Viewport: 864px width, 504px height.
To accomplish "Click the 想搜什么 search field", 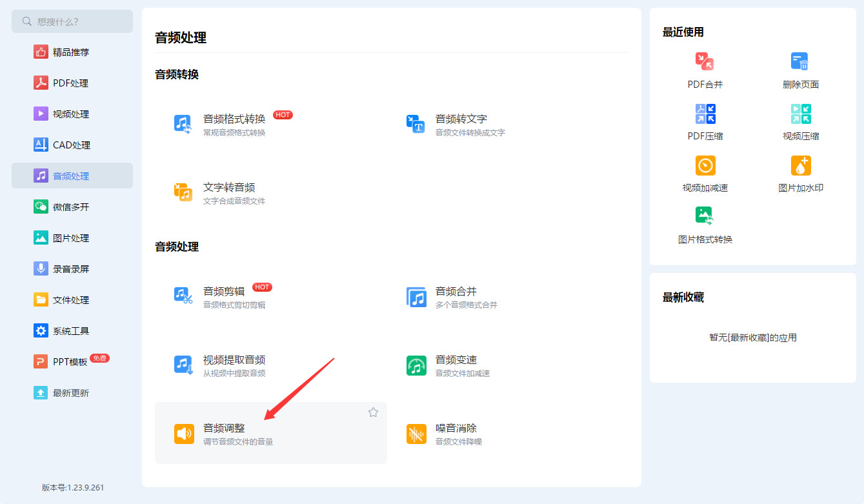I will click(72, 21).
